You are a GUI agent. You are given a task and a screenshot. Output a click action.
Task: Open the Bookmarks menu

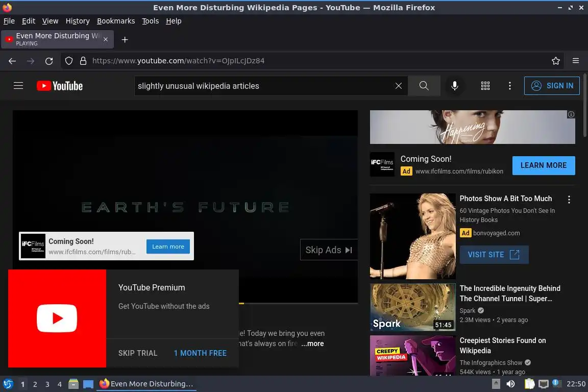click(116, 21)
